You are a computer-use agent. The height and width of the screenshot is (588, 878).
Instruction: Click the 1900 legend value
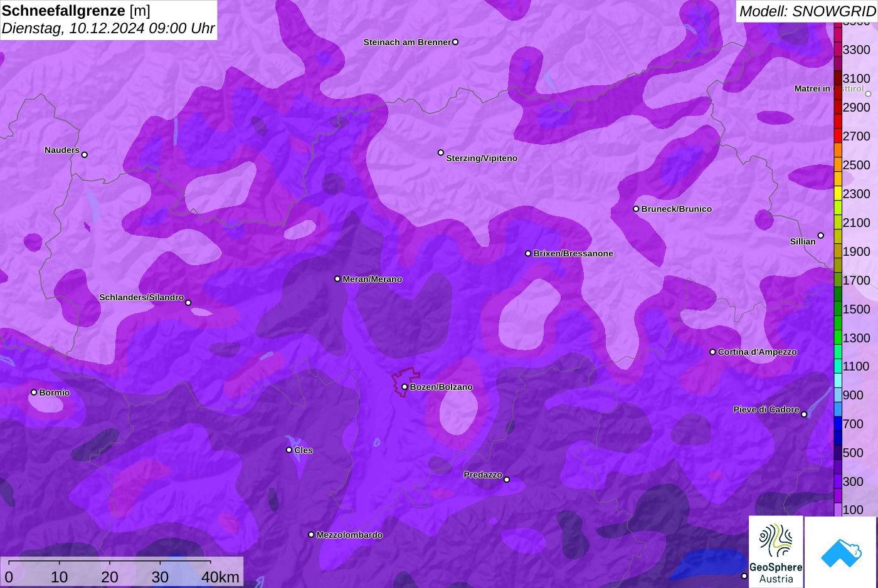click(856, 252)
